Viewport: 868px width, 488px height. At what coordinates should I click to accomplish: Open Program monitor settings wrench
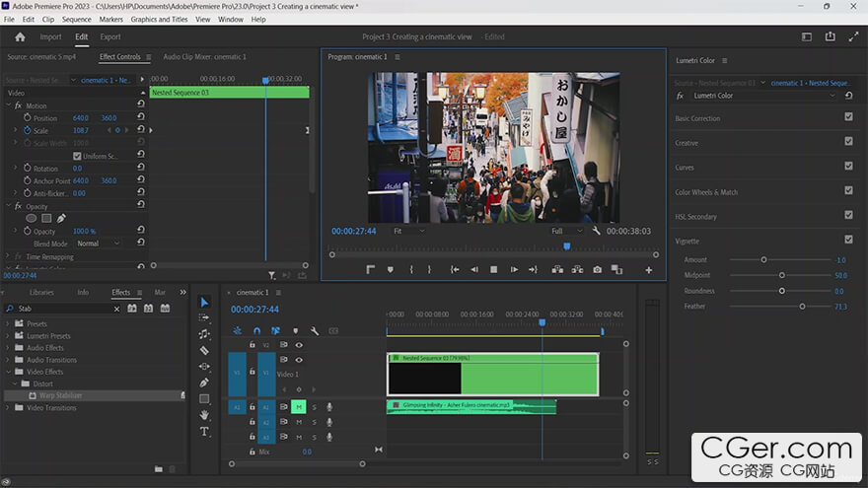(x=596, y=231)
